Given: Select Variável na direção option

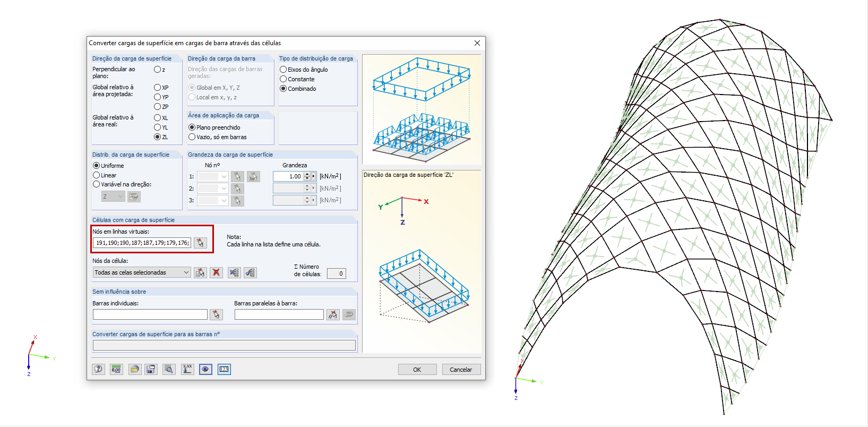Looking at the screenshot, I should click(x=97, y=184).
